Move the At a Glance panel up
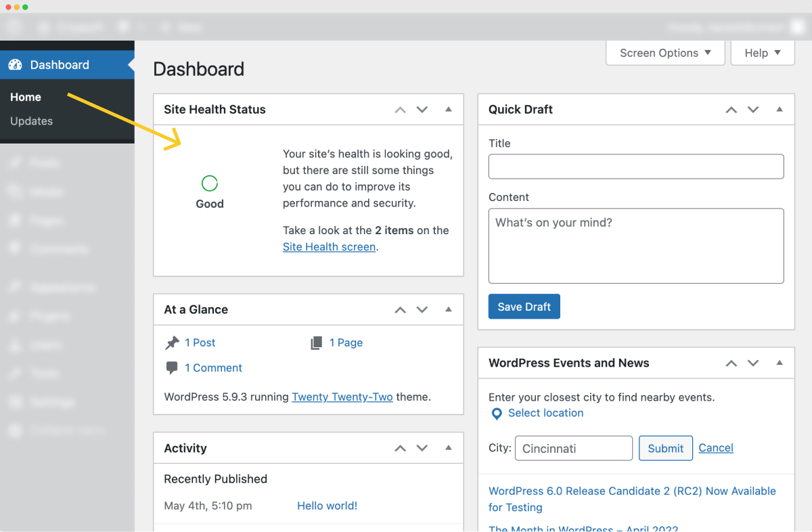The width and height of the screenshot is (812, 532). (x=401, y=310)
